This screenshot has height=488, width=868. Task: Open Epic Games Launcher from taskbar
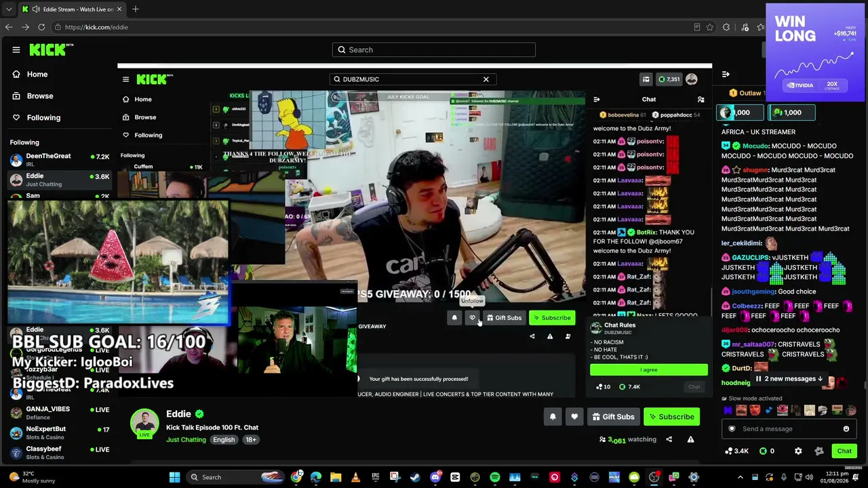pos(375,477)
